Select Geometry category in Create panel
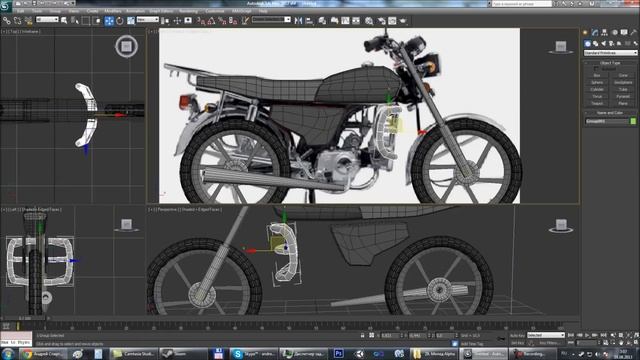This screenshot has height=360, width=640. click(x=588, y=44)
